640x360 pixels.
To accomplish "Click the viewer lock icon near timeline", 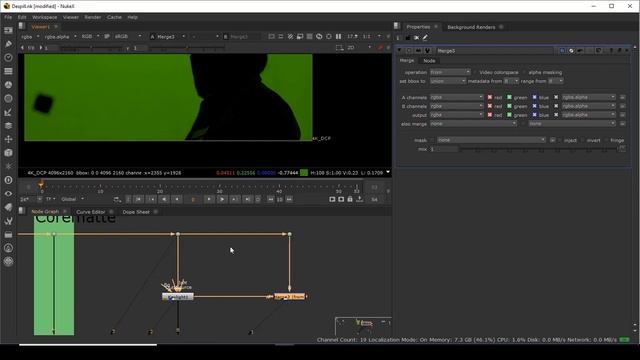I will click(350, 199).
